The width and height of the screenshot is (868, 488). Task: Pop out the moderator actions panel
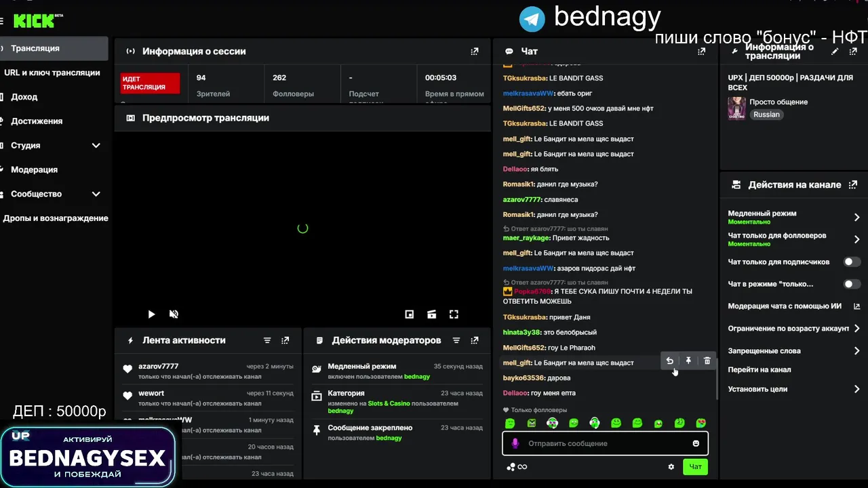coord(475,340)
